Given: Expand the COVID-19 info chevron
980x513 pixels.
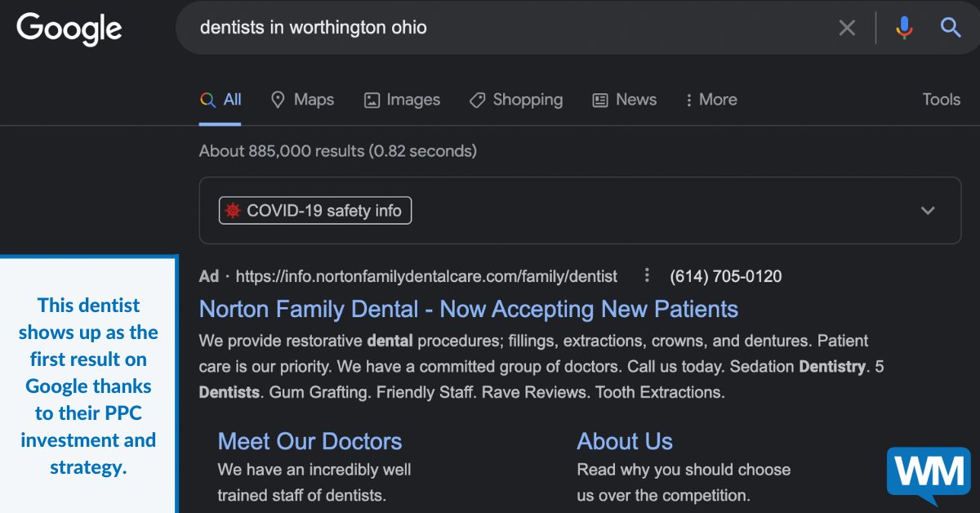Looking at the screenshot, I should (x=928, y=211).
